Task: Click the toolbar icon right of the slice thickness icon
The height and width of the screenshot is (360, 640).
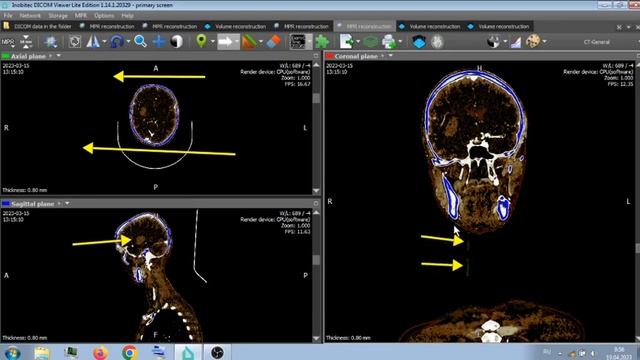Action: coord(51,42)
